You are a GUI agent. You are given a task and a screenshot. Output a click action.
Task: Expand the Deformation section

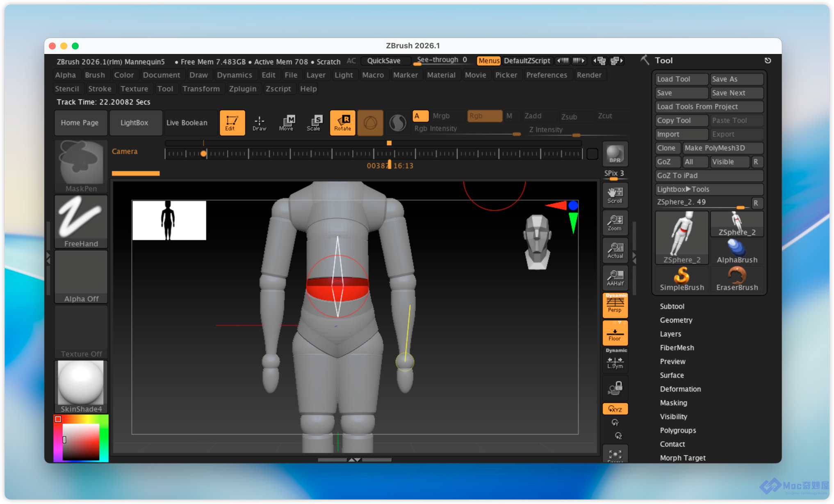tap(680, 389)
